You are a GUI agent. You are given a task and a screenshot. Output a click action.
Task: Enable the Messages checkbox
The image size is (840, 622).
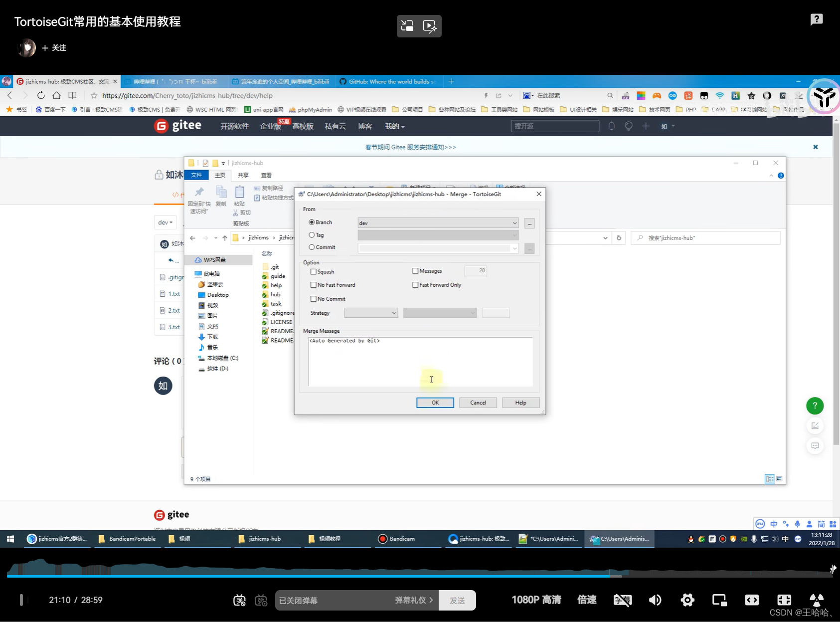click(x=415, y=271)
